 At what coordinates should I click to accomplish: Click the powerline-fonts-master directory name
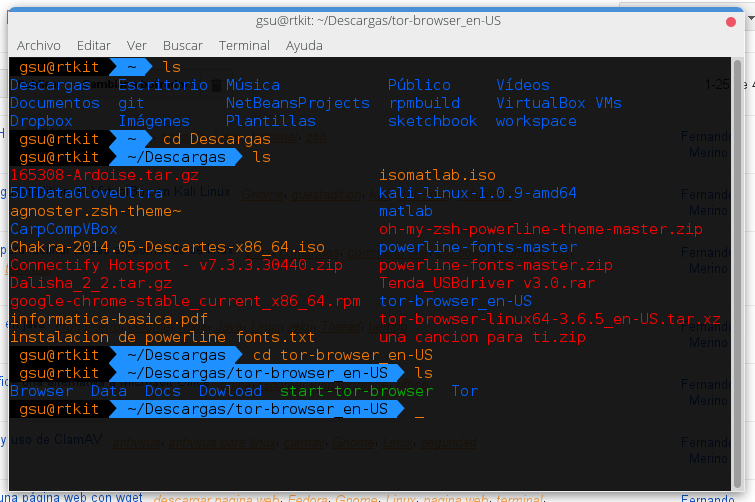point(478,247)
